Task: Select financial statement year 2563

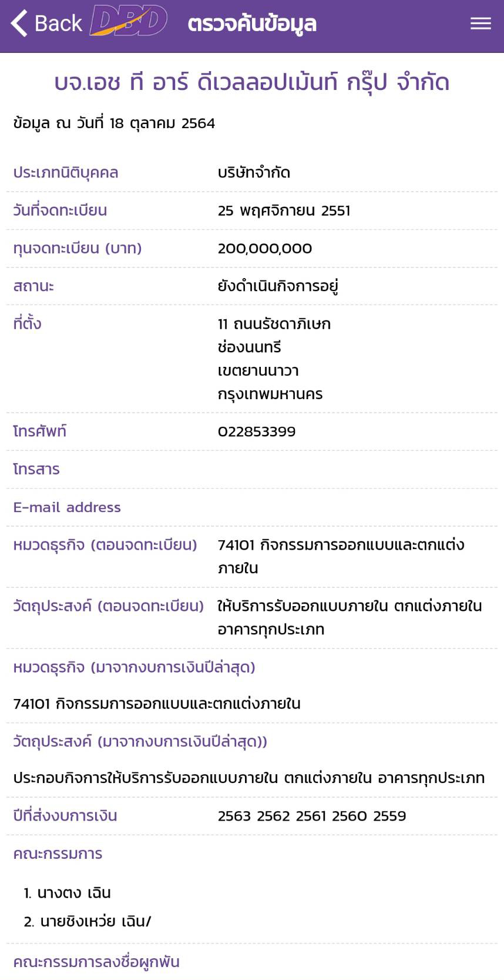Action: coord(234,816)
